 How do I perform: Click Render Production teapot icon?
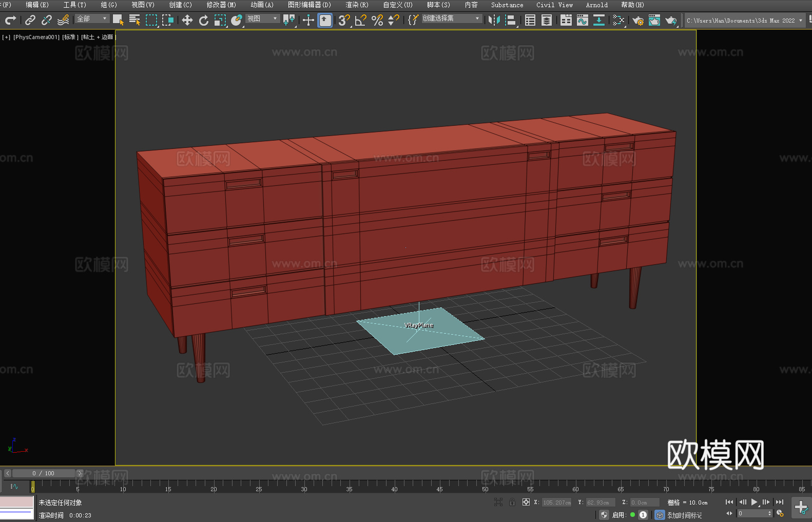[x=671, y=20]
